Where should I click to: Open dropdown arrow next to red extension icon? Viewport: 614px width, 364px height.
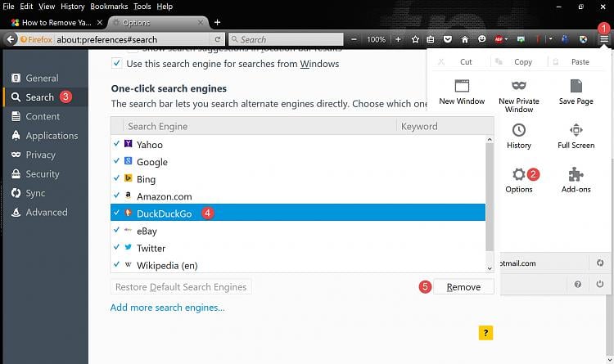coord(551,39)
